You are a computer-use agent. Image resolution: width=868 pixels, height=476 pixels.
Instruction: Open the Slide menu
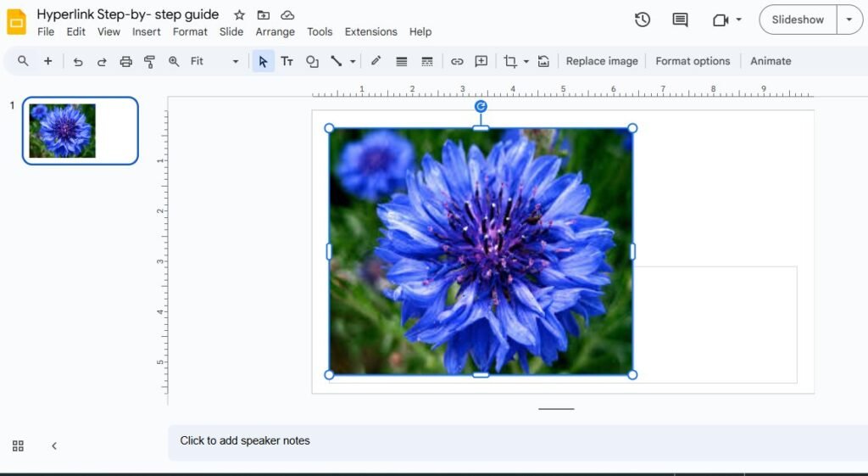click(x=231, y=31)
